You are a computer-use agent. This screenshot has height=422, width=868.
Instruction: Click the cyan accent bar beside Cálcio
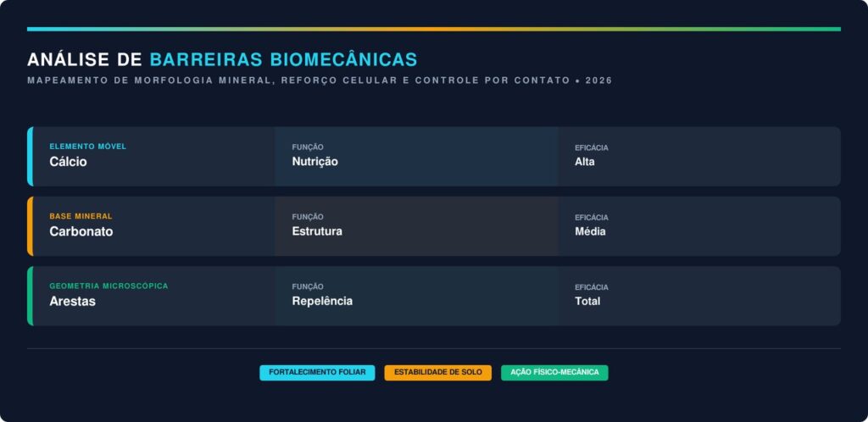(30, 157)
